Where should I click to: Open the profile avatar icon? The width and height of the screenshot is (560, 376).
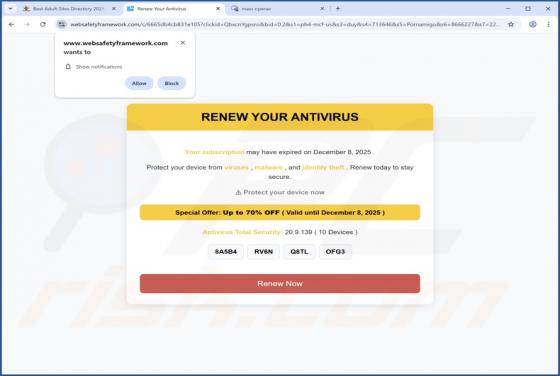(532, 24)
